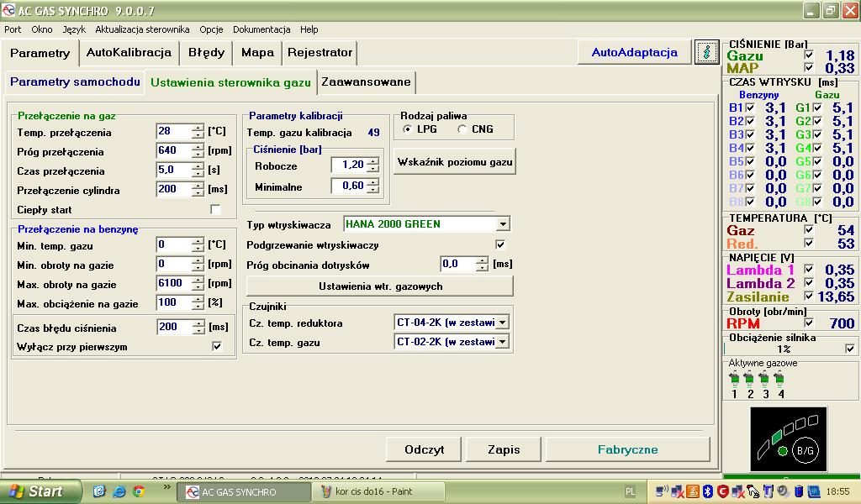Open Internet Explorer from quick launch
The image size is (861, 504).
[x=119, y=491]
